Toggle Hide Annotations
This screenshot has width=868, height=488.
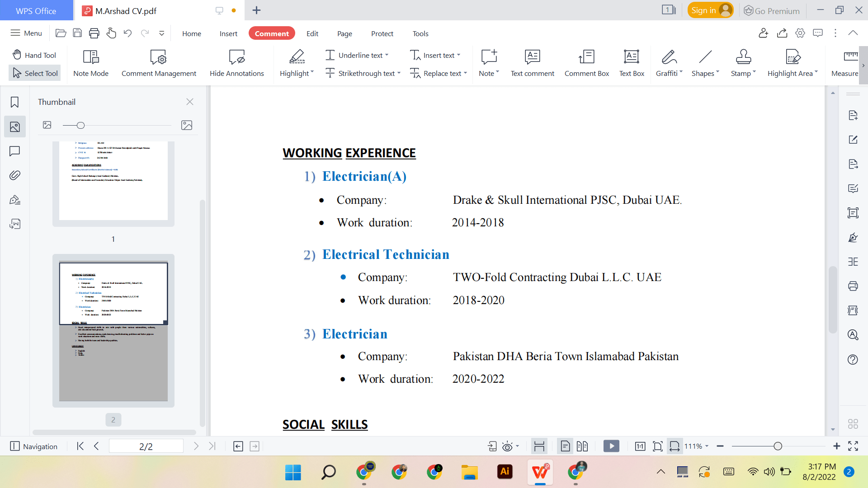pyautogui.click(x=236, y=63)
